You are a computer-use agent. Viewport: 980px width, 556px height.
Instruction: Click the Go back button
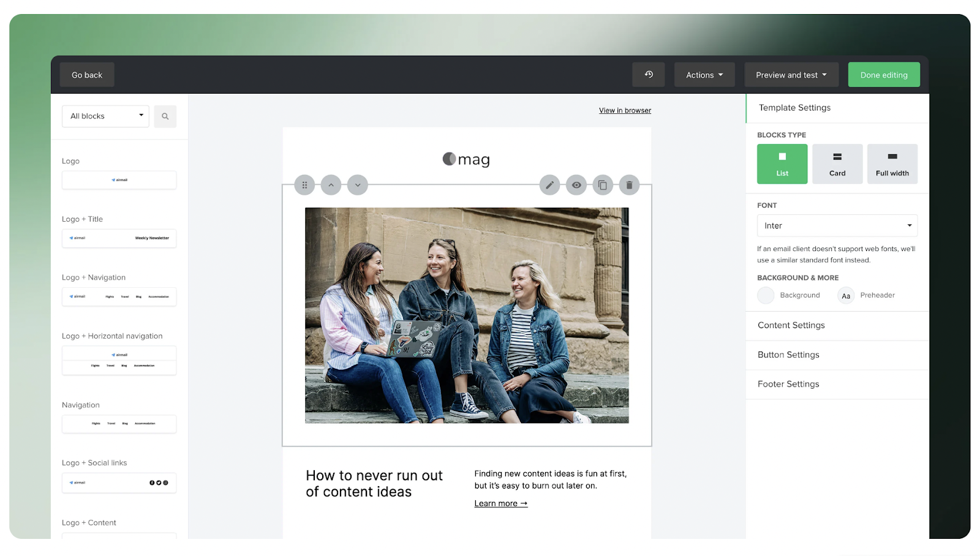87,75
